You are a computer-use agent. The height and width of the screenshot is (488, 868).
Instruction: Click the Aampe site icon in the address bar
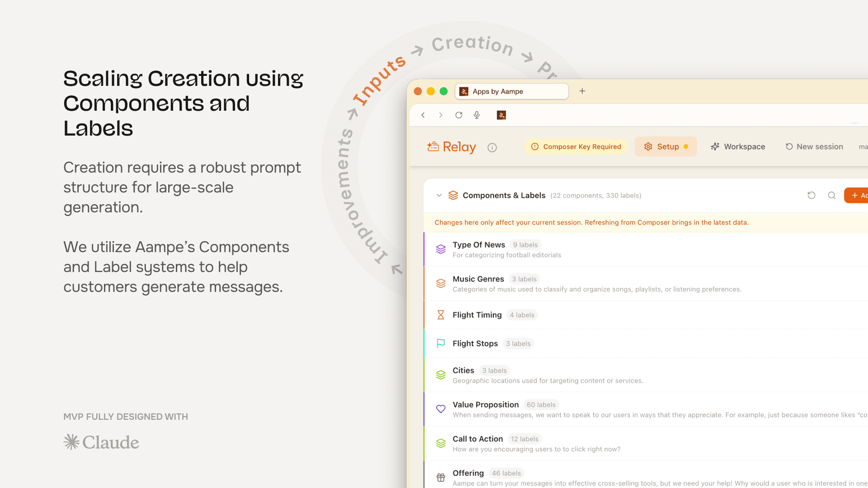pos(501,115)
